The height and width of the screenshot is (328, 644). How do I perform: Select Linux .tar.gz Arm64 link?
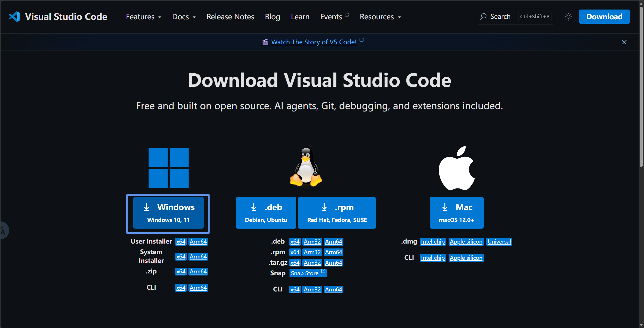pyautogui.click(x=333, y=263)
